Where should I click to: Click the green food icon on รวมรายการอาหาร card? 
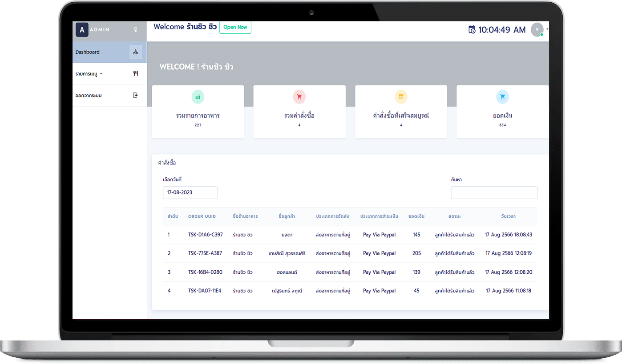click(x=198, y=96)
